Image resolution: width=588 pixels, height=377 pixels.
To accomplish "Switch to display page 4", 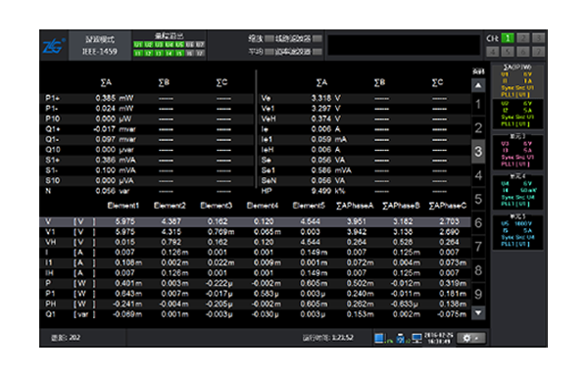I will [478, 175].
